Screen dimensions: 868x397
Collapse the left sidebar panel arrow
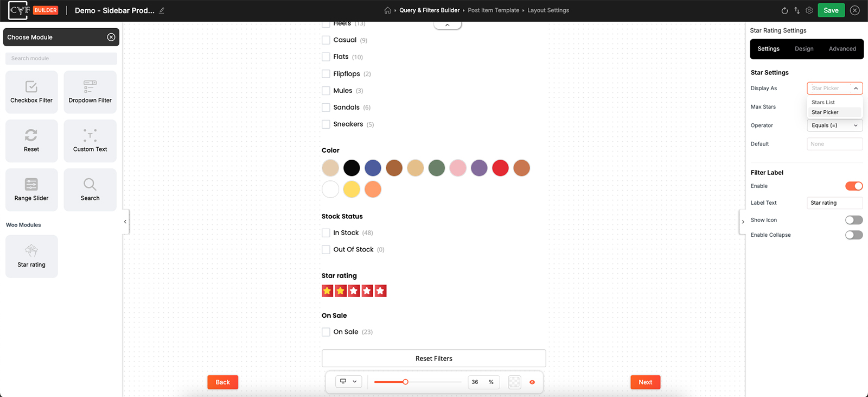click(x=125, y=222)
